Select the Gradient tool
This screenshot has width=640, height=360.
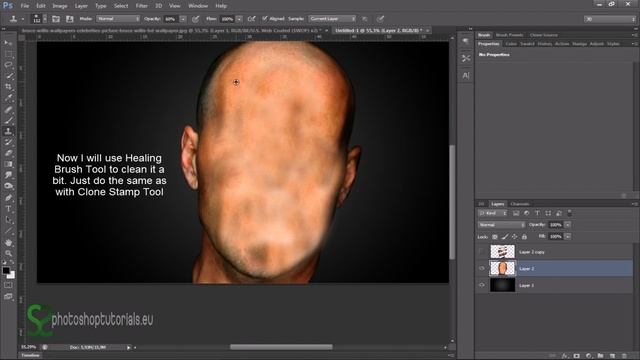(8, 164)
